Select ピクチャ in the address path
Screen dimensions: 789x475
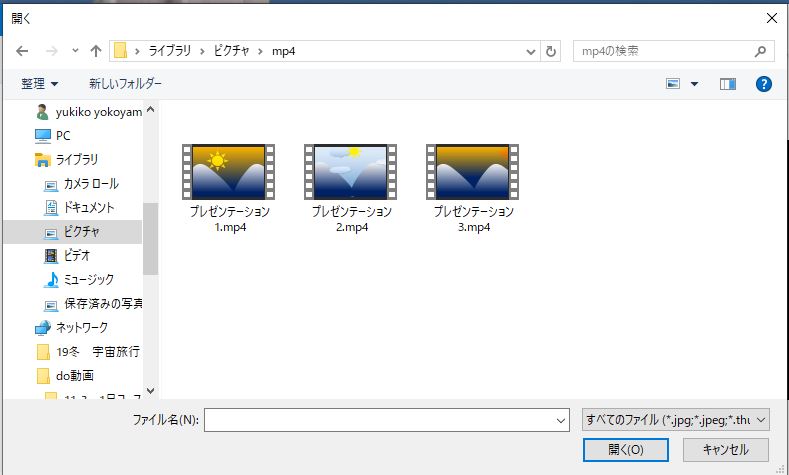click(231, 51)
